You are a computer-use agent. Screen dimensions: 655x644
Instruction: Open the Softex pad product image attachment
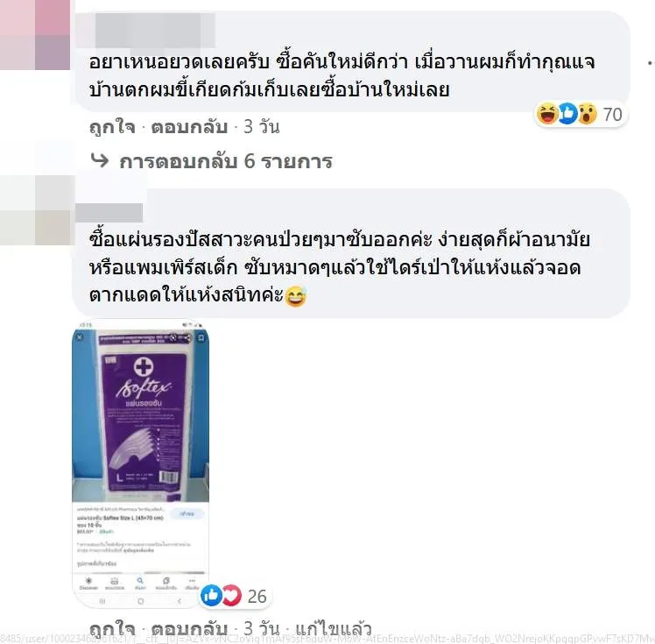coord(141,464)
